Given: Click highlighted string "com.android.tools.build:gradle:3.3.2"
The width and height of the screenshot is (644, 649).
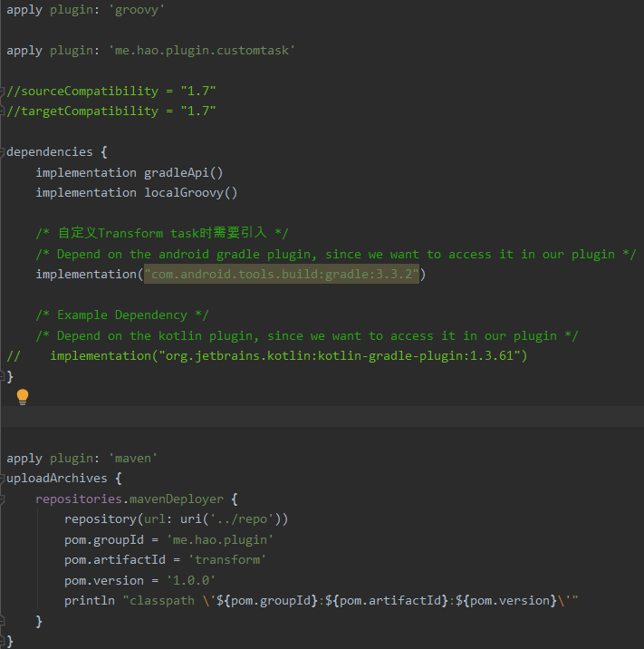Looking at the screenshot, I should [282, 274].
